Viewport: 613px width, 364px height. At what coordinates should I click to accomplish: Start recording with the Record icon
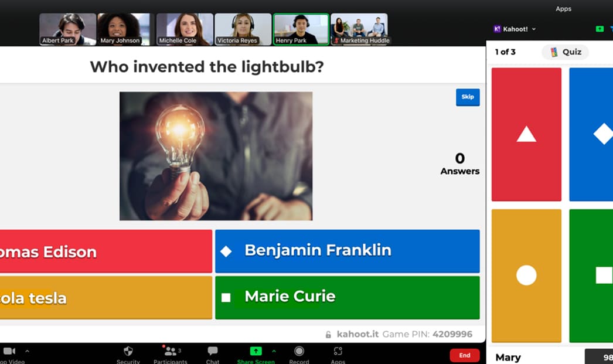coord(299,351)
